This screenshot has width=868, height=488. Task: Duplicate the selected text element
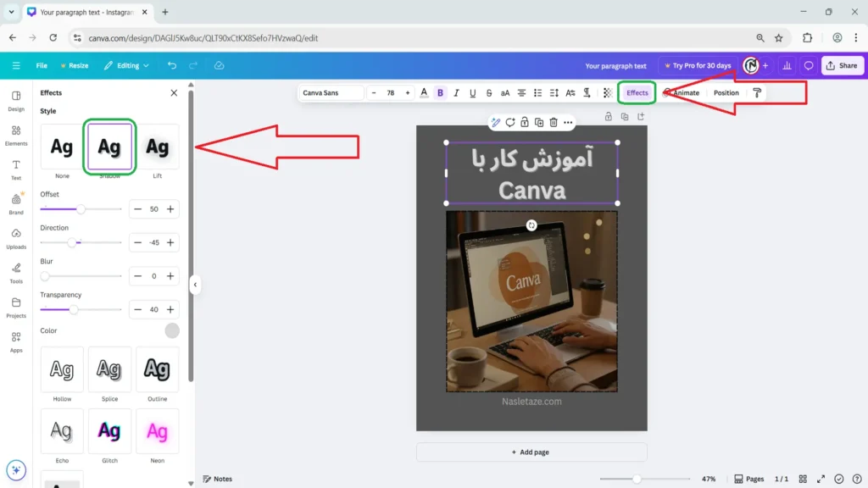click(x=539, y=122)
